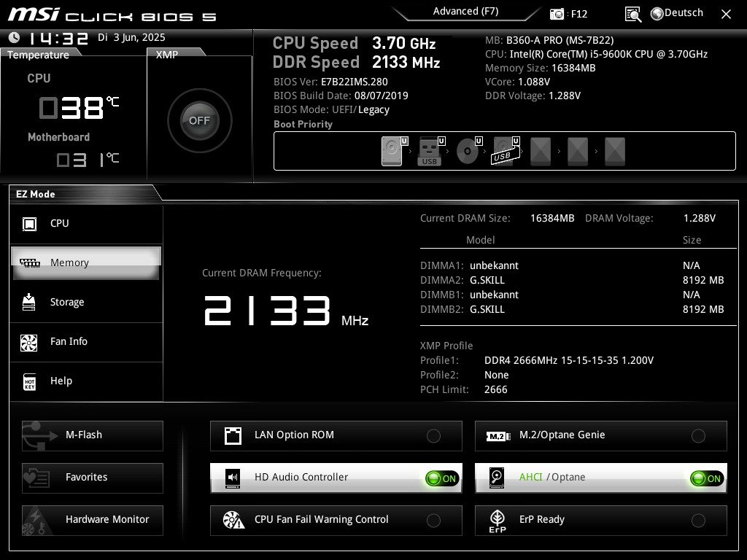Click the HD Audio Controller speaker icon

233,478
